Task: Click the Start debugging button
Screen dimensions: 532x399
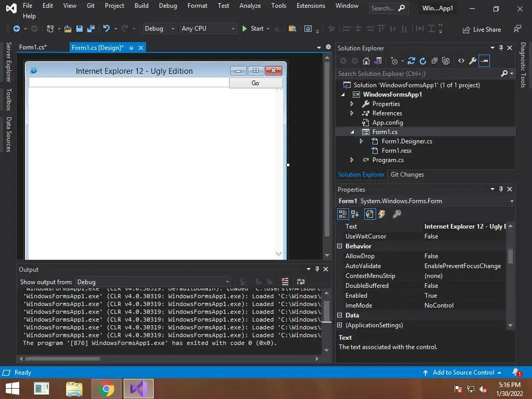Action: 256,29
